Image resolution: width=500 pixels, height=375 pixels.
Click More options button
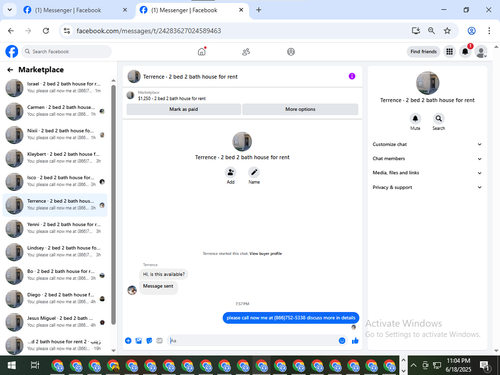[x=300, y=109]
